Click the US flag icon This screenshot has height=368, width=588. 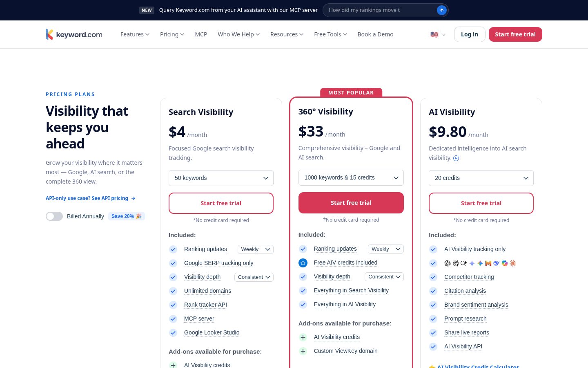pyautogui.click(x=434, y=35)
